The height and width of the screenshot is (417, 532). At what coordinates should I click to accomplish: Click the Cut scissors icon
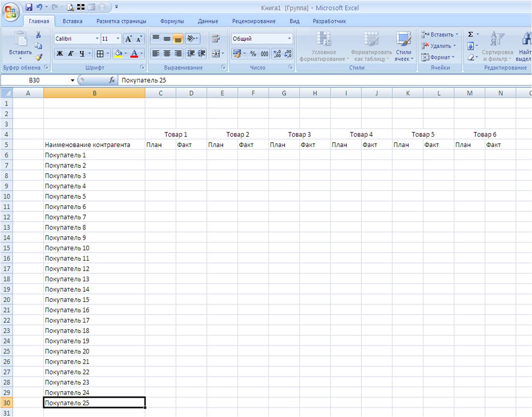[38, 35]
